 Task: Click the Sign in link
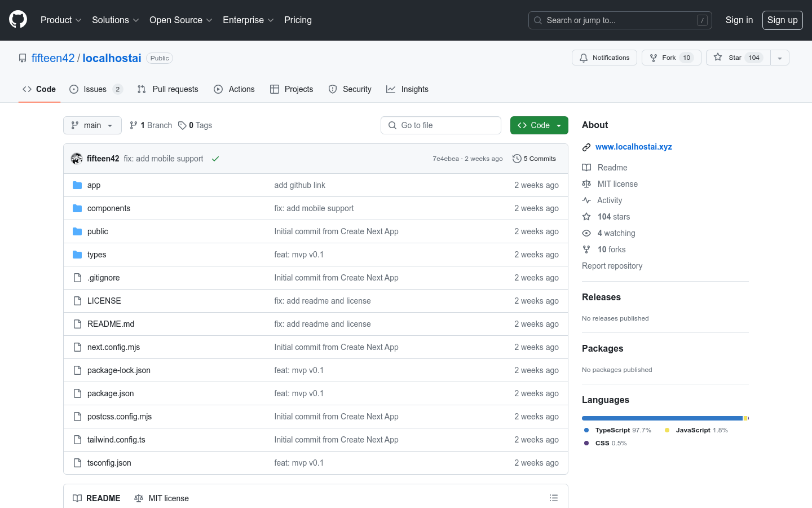(739, 20)
